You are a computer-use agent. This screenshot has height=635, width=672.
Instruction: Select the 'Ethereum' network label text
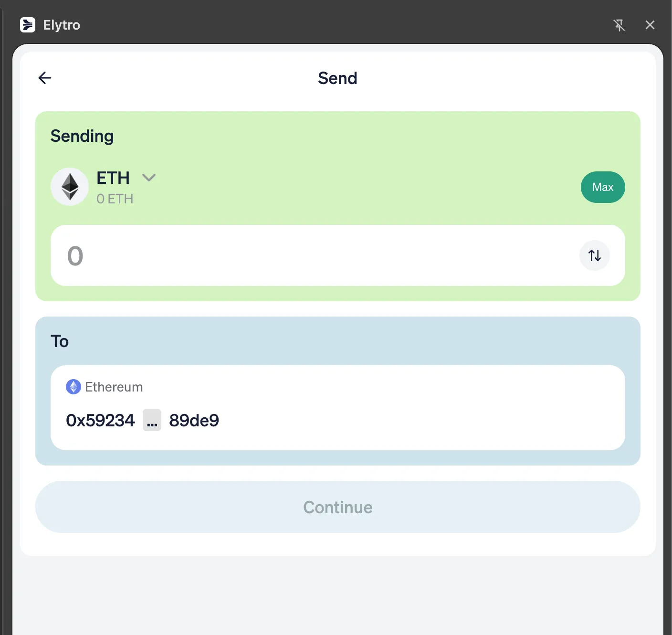point(114,387)
